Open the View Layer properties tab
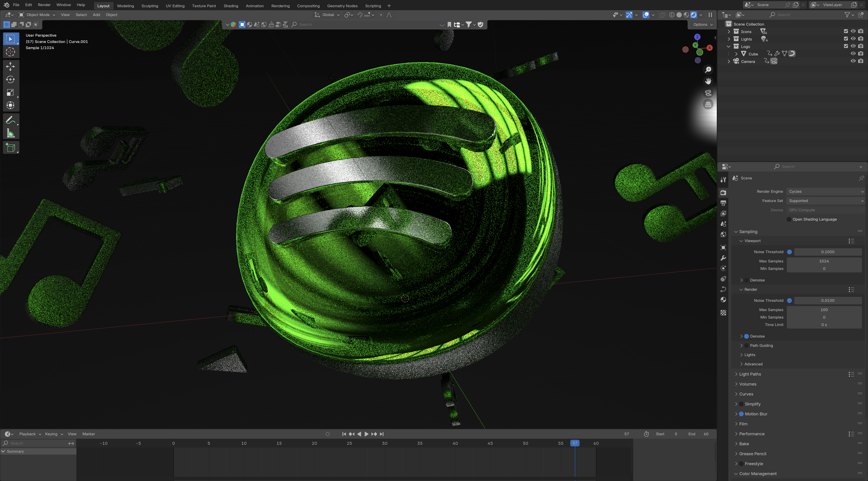This screenshot has height=481, width=868. pos(723,214)
